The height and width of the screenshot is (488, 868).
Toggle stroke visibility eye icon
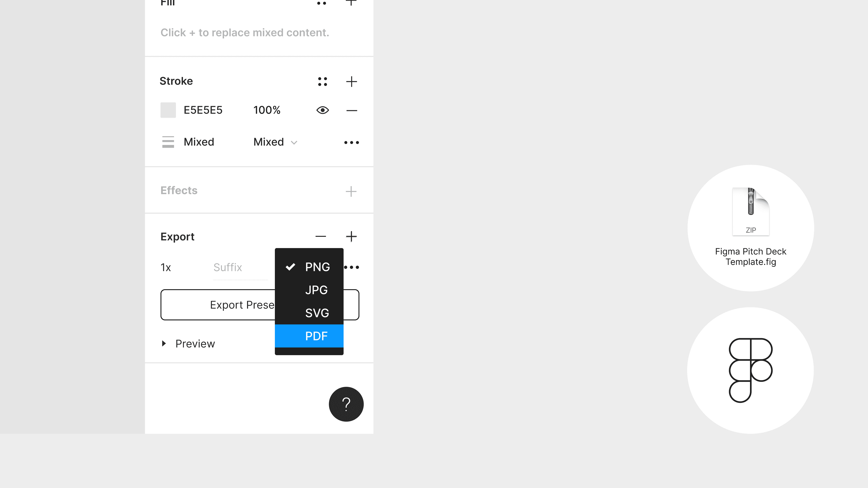tap(323, 110)
